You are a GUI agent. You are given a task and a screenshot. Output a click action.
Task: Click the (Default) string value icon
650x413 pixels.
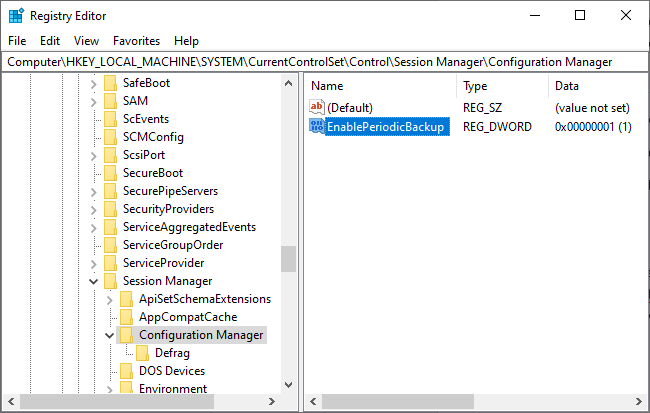click(x=317, y=107)
